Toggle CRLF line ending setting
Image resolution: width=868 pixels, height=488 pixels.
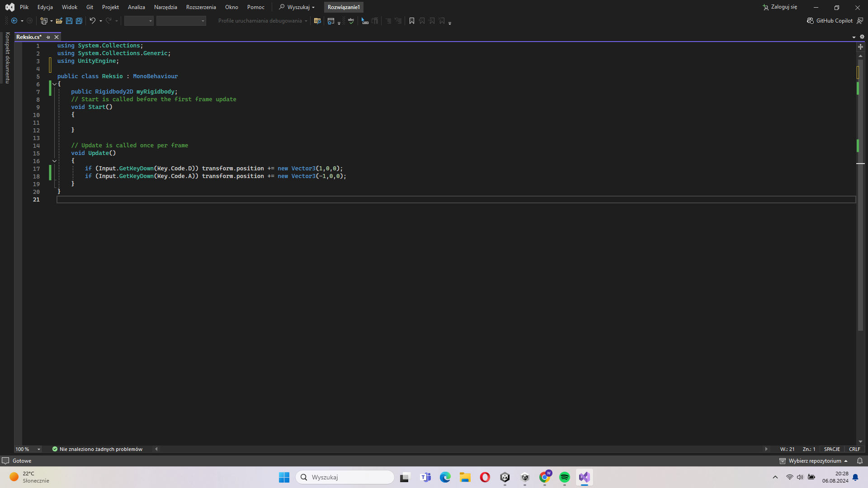[855, 449]
